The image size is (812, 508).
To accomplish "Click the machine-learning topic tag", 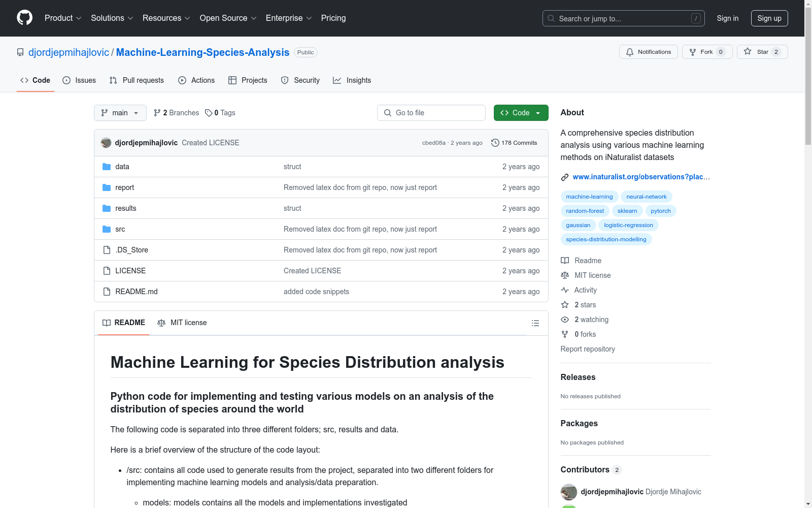I will click(589, 197).
